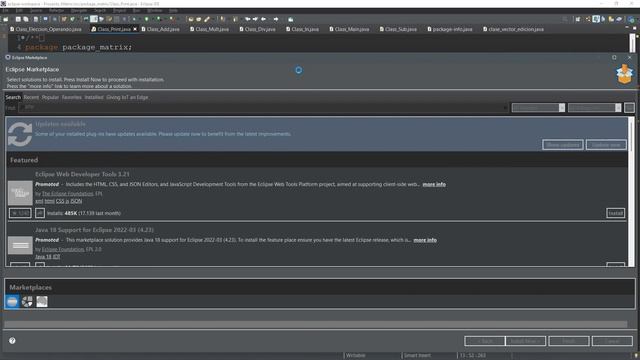Select the third catalog icon under Marketplaces
The width and height of the screenshot is (640, 360).
[42, 301]
